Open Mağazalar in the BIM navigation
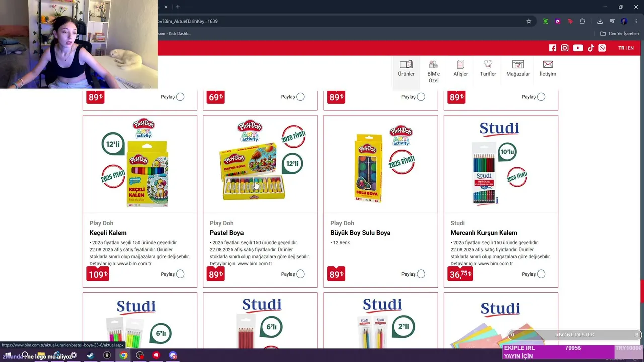The height and width of the screenshot is (362, 644). point(518,69)
